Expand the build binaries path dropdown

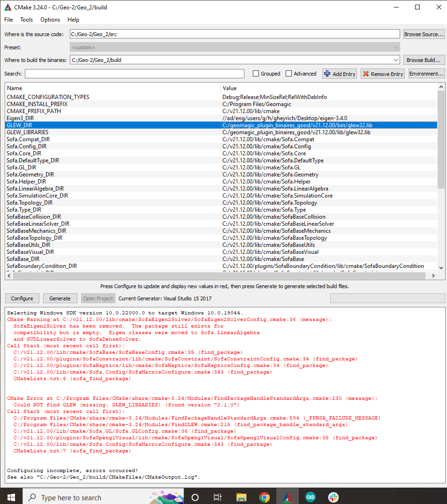tap(395, 60)
